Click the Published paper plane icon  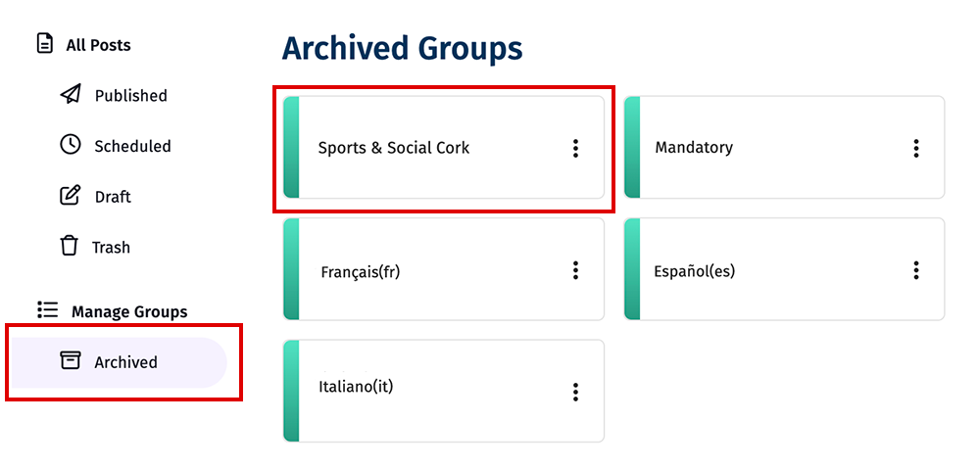click(x=70, y=95)
